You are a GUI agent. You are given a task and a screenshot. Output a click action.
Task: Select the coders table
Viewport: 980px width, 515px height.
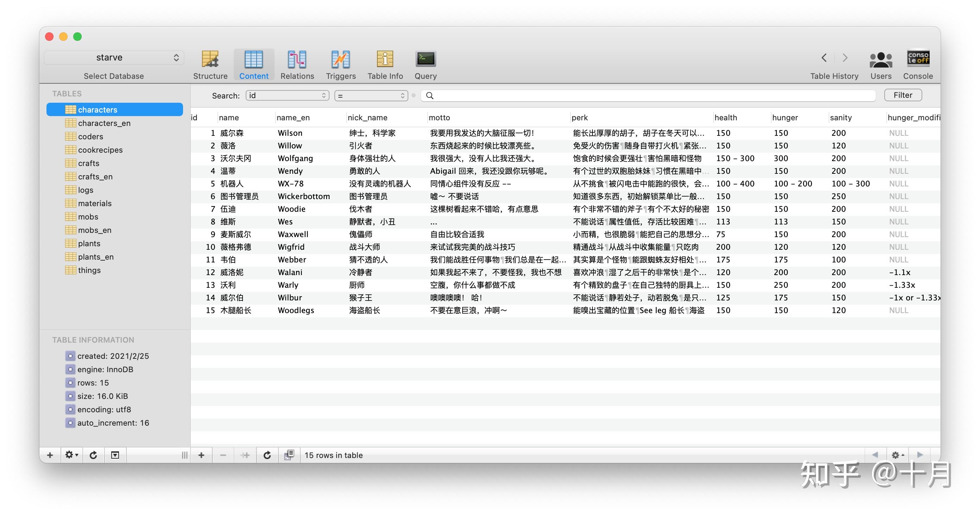coord(114,136)
